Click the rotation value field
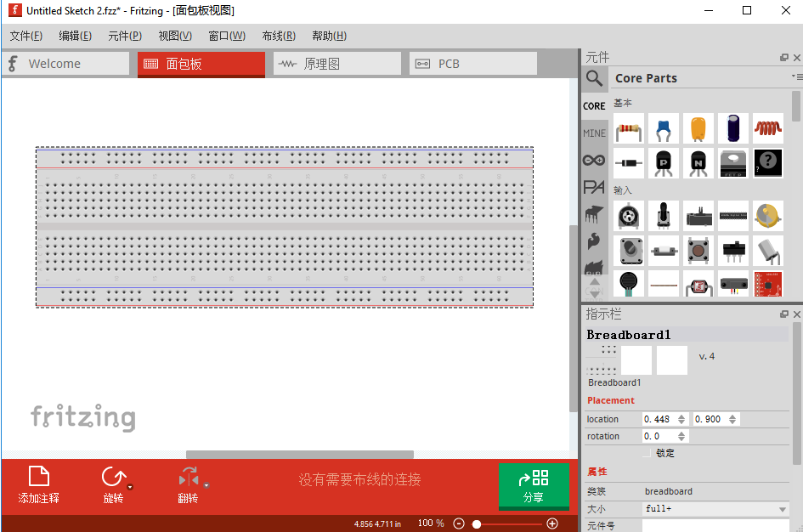803x532 pixels. pyautogui.click(x=659, y=436)
